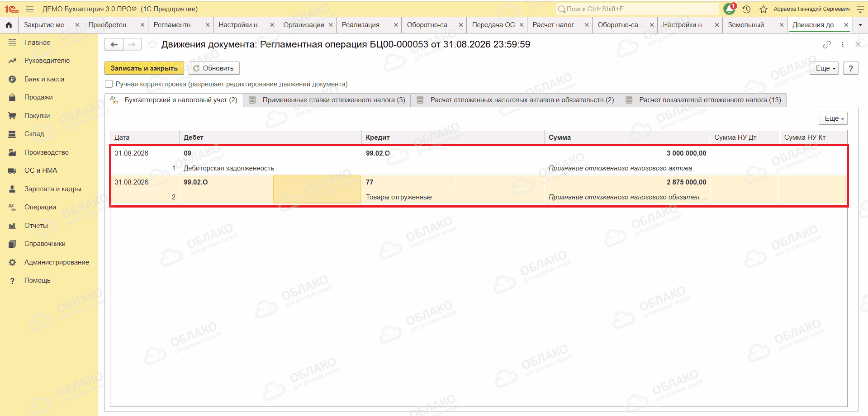Open the Производство section
Screen dimensions: 868x416
click(46, 152)
